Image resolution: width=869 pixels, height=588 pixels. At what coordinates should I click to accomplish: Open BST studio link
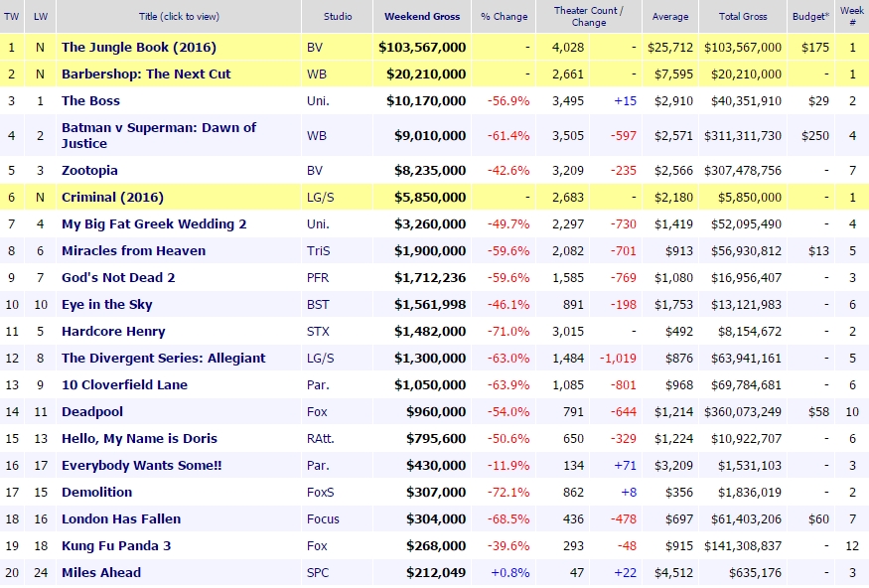click(318, 304)
